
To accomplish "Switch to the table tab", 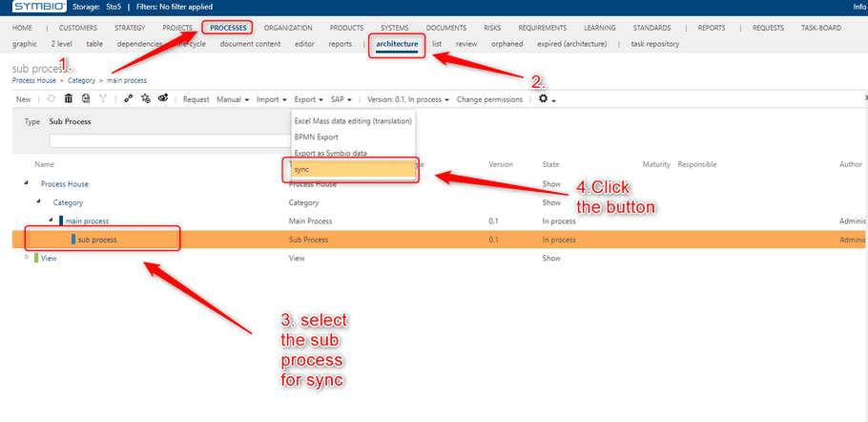I will (94, 44).
